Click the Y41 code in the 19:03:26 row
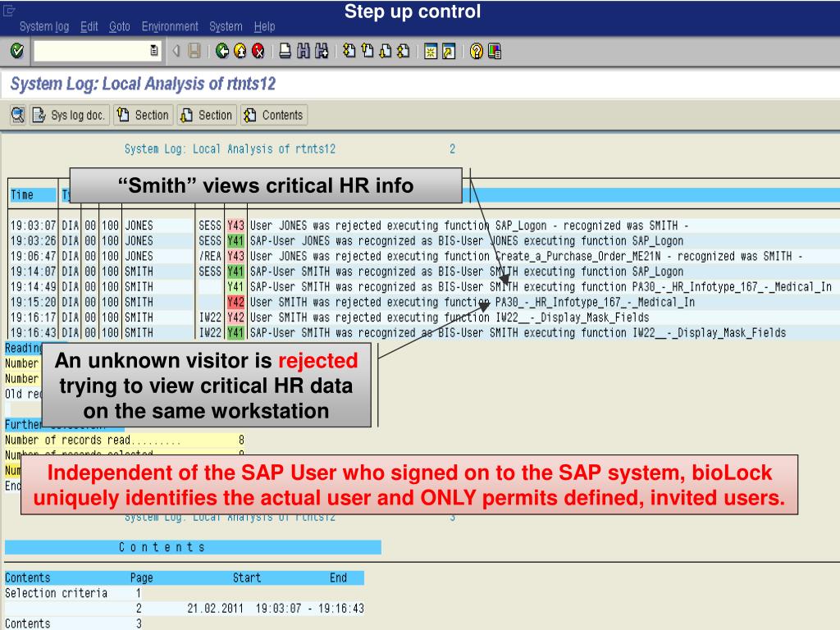This screenshot has width=840, height=630. point(235,241)
